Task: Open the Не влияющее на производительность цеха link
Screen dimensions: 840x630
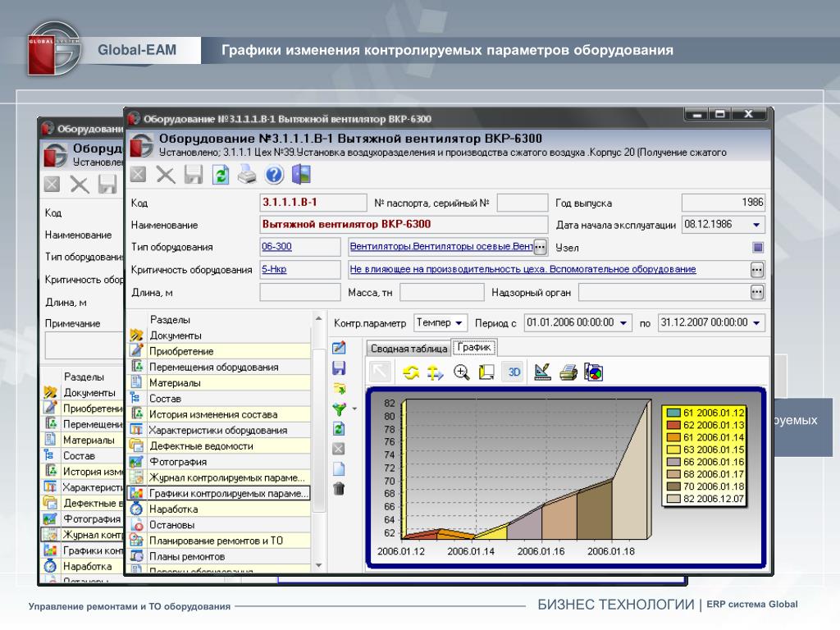Action: (x=523, y=269)
